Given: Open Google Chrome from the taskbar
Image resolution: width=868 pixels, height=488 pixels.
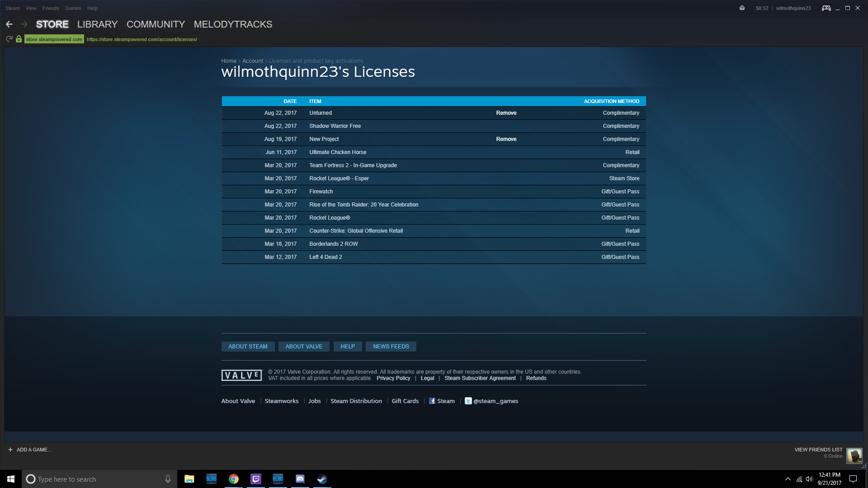Looking at the screenshot, I should (x=233, y=479).
